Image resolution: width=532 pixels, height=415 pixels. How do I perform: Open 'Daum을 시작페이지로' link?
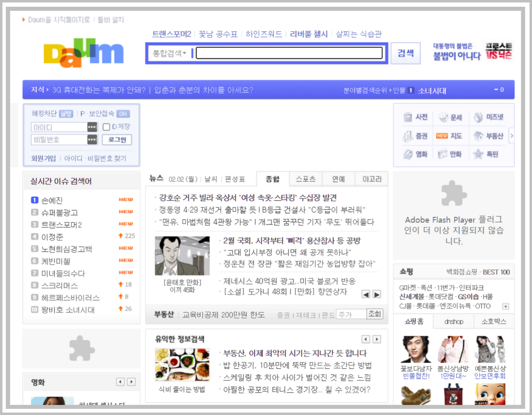coord(59,20)
